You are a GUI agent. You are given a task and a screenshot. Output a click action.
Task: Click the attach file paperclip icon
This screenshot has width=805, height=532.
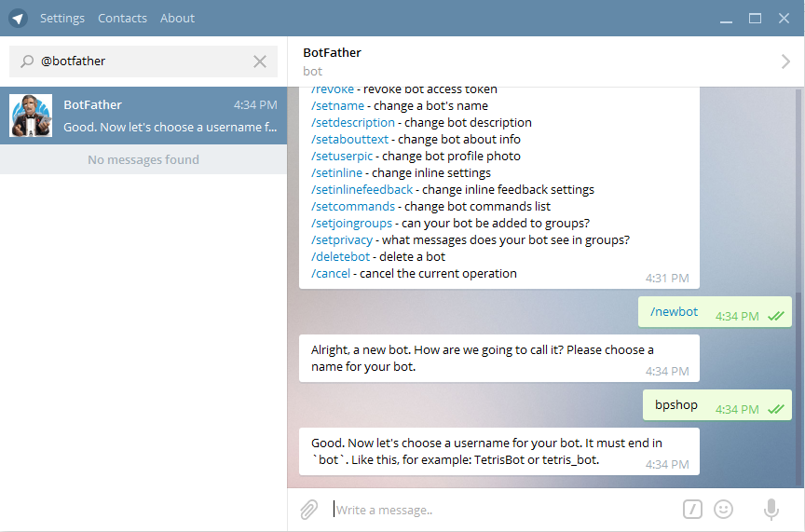tap(309, 510)
